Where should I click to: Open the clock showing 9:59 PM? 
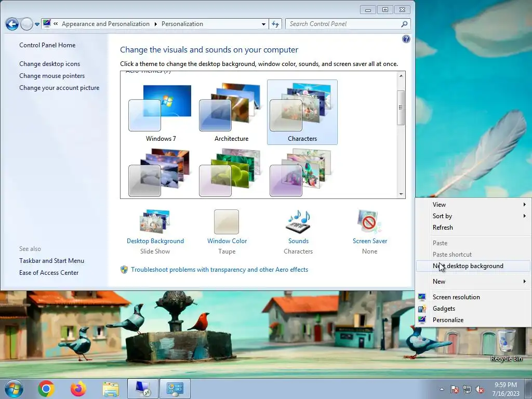[506, 389]
